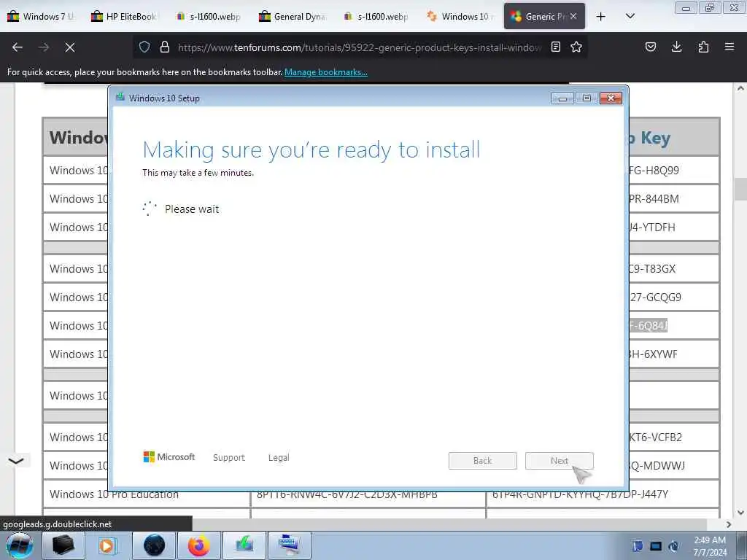Image resolution: width=747 pixels, height=560 pixels.
Task: Select the key ending H-6XYWF
Action: click(x=653, y=354)
